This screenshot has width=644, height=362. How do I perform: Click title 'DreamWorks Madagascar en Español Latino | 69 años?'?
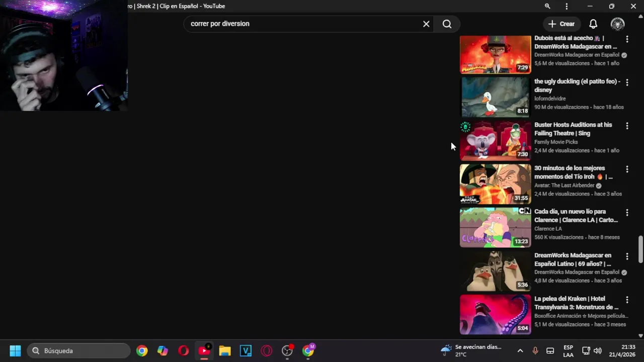tap(573, 259)
